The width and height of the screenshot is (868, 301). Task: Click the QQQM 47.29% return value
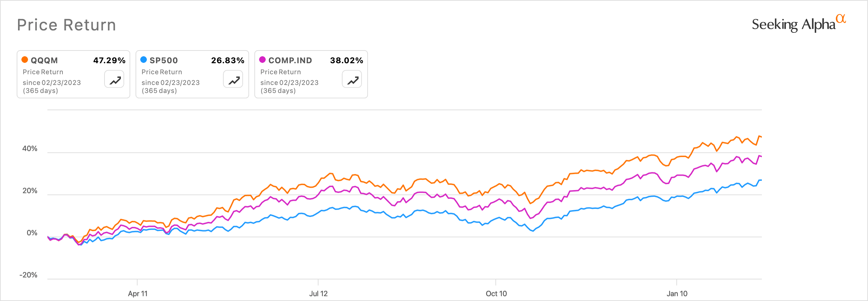click(x=109, y=61)
